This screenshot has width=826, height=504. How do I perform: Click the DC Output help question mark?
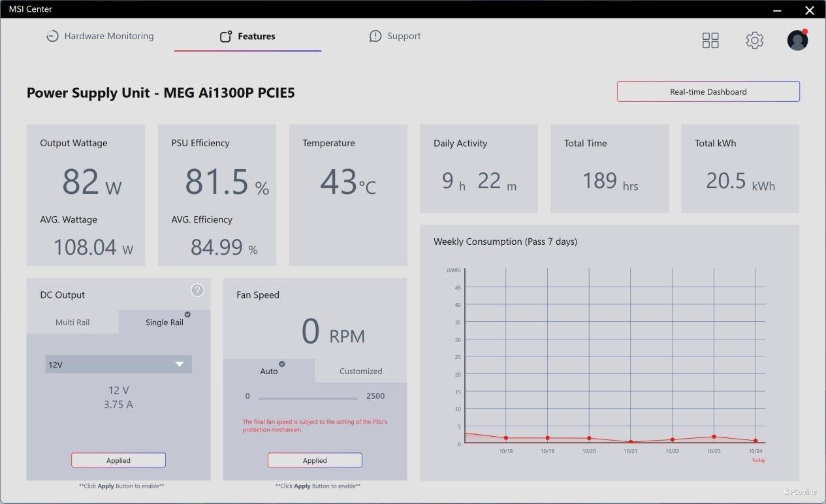click(197, 291)
